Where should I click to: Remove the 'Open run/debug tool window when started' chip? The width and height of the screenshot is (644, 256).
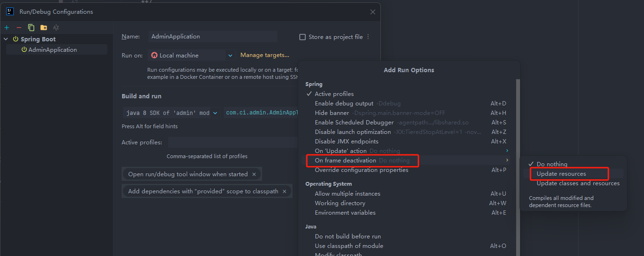click(x=254, y=174)
